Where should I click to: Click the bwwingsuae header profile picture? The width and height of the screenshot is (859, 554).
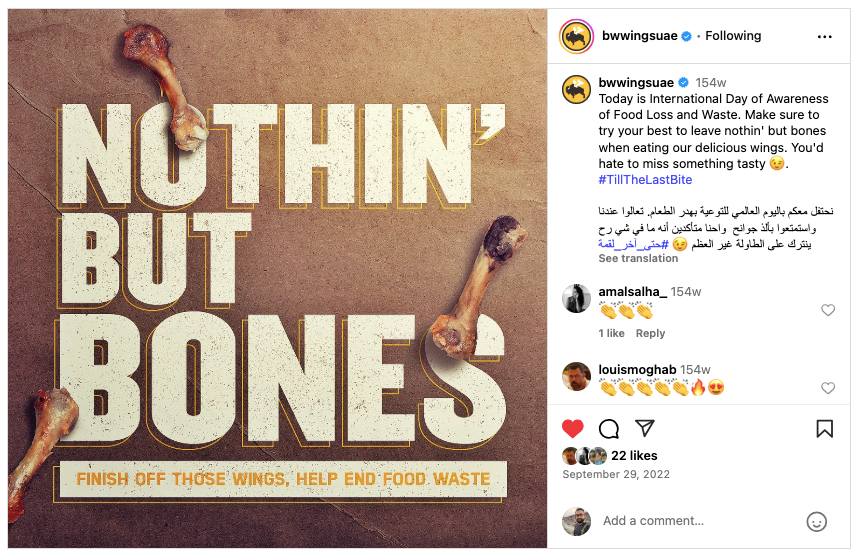(x=575, y=36)
